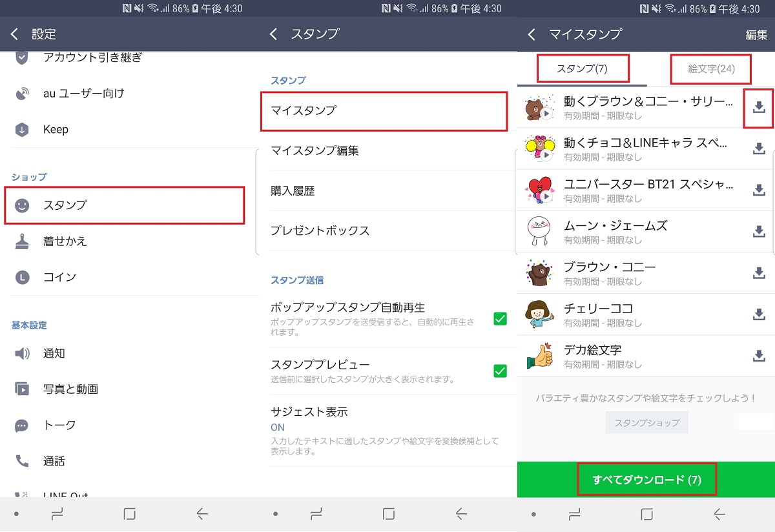Download the ムーン・ジェームズ sticker pack
Viewport: 775px width, 532px height.
pyautogui.click(x=759, y=232)
